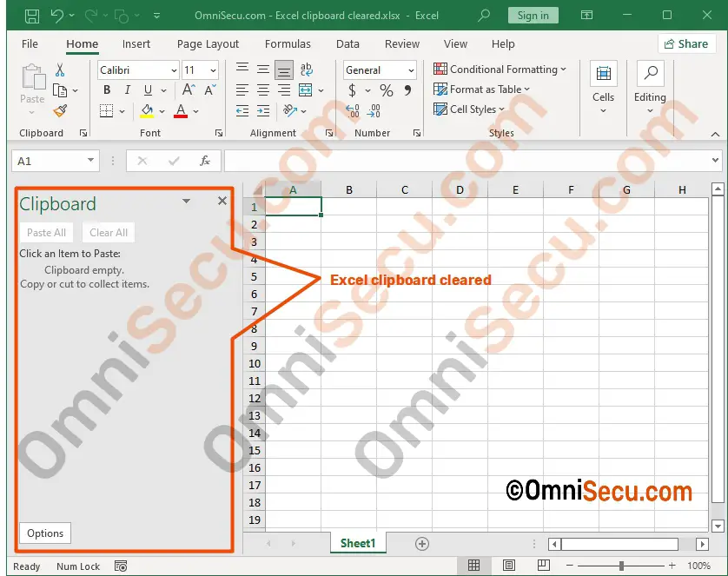Click the Orientation text angle icon
728x576 pixels.
290,110
